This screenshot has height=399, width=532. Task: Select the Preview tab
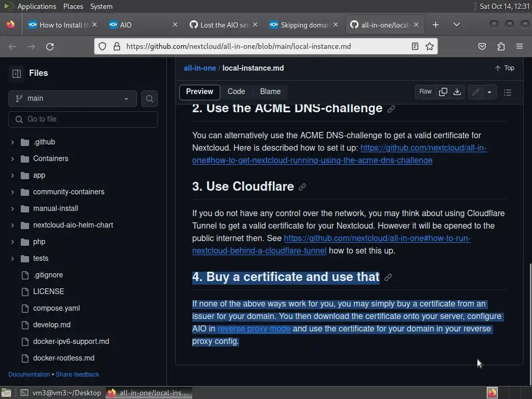pyautogui.click(x=199, y=92)
